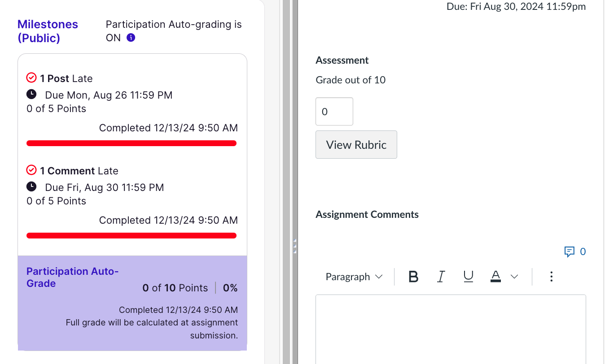Image resolution: width=605 pixels, height=364 pixels.
Task: Toggle italic text formatting
Action: tap(441, 277)
